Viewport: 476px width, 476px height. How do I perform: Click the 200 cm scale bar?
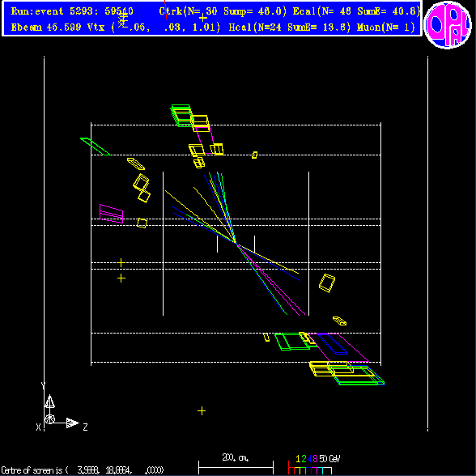click(x=236, y=467)
